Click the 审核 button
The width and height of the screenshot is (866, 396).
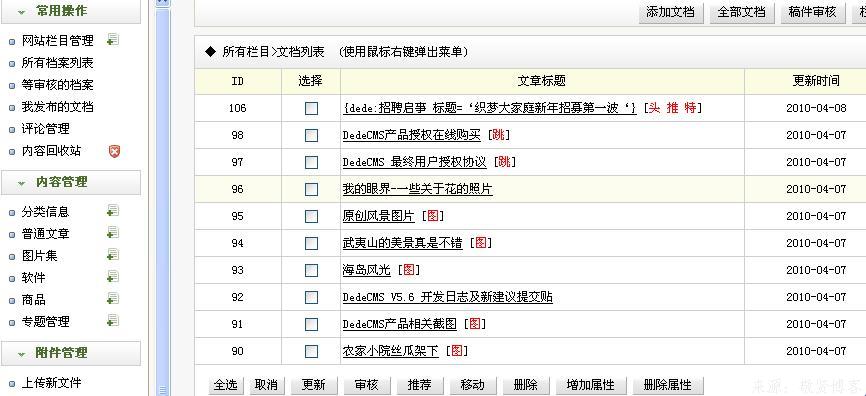pyautogui.click(x=366, y=385)
